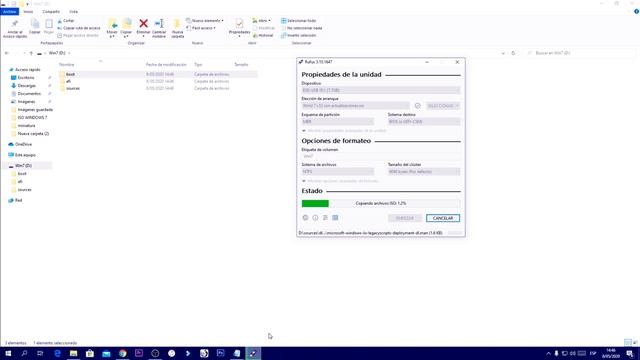Switch to the Vista ribbon tab
This screenshot has width=640, height=360.
tap(73, 11)
